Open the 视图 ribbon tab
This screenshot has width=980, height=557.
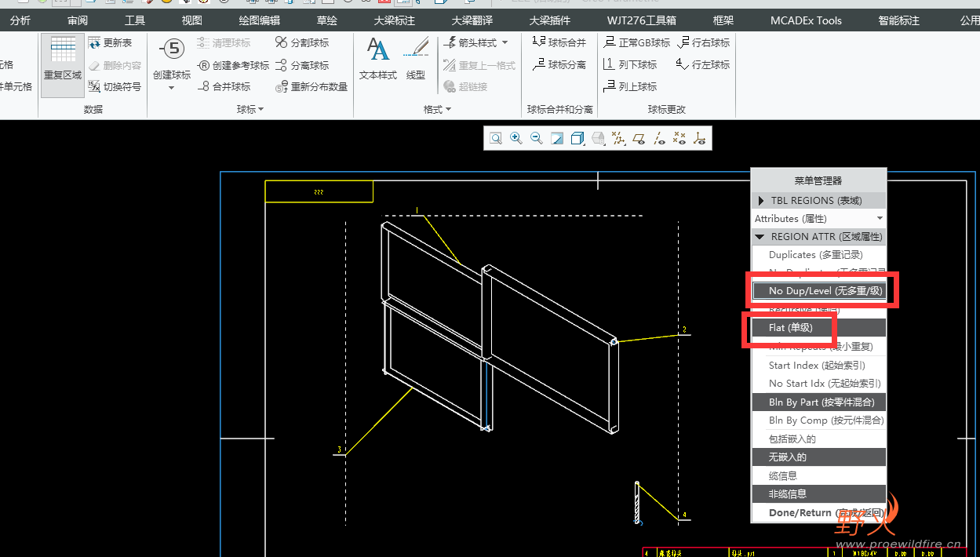point(191,20)
